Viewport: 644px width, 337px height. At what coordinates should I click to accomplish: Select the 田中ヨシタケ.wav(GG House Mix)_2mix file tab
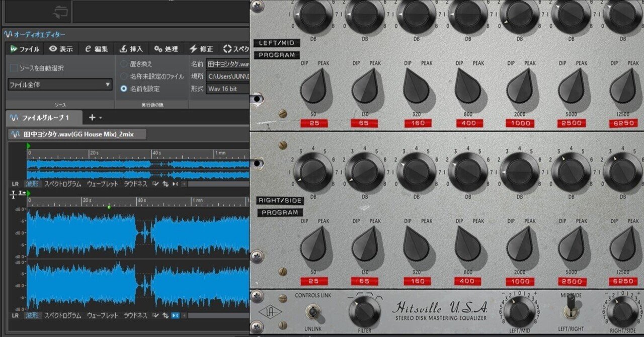[x=77, y=134]
